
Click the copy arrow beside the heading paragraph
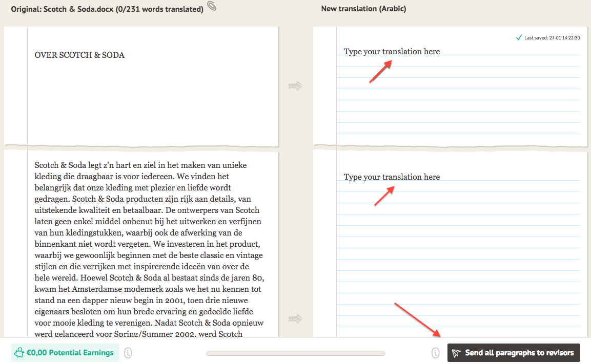296,86
